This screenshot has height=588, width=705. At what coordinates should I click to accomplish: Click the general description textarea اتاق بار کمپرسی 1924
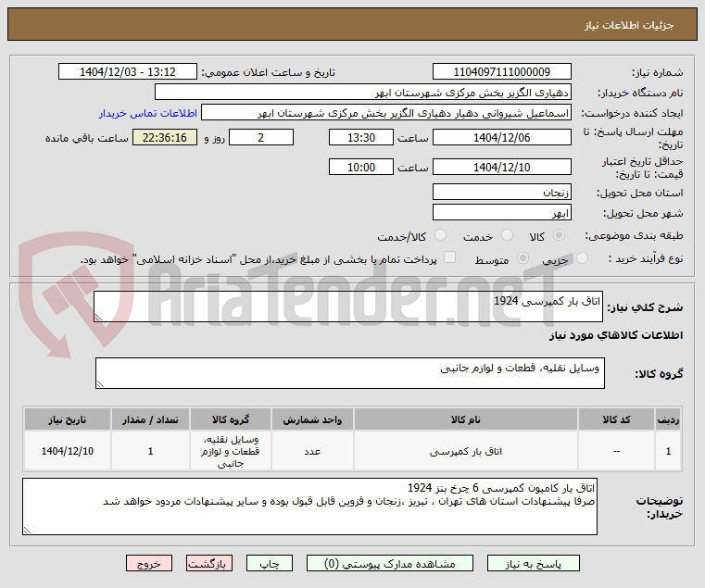click(x=348, y=307)
